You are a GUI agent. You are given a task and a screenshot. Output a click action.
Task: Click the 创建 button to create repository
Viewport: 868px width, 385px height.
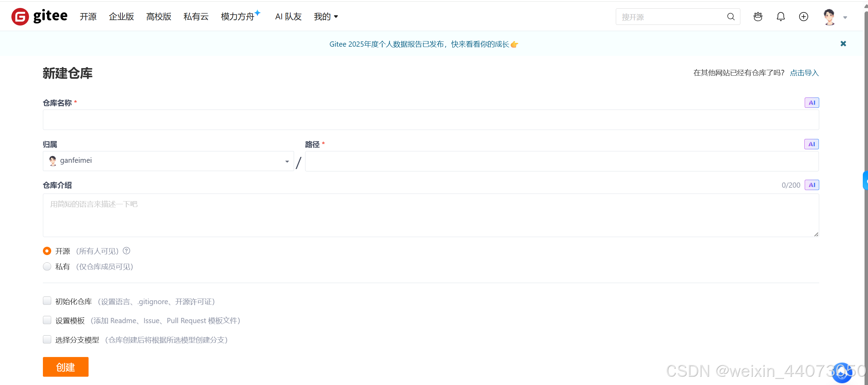tap(65, 367)
